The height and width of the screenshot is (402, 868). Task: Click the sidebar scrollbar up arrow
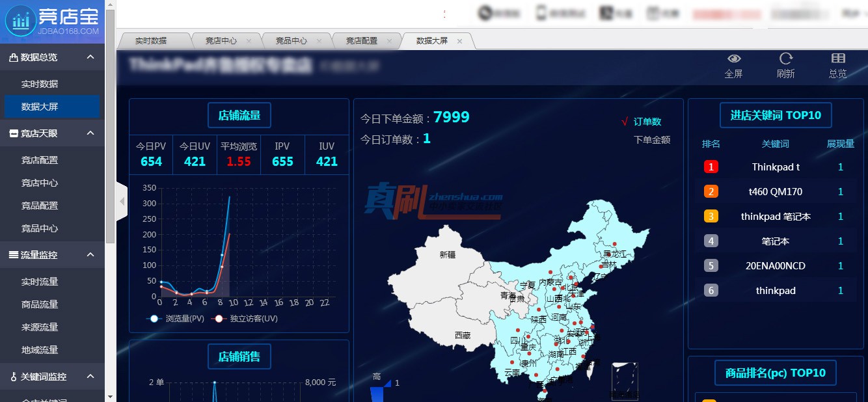[x=110, y=5]
